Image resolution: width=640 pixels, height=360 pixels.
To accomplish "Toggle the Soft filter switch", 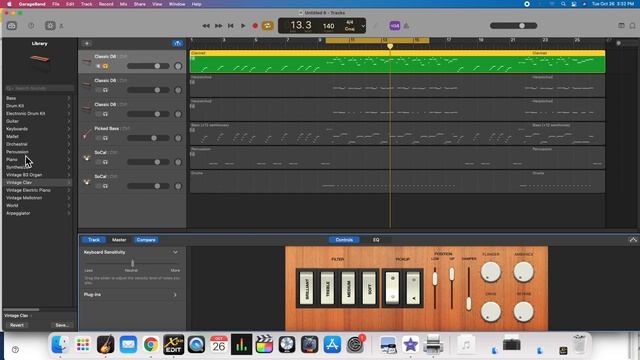I will click(369, 288).
